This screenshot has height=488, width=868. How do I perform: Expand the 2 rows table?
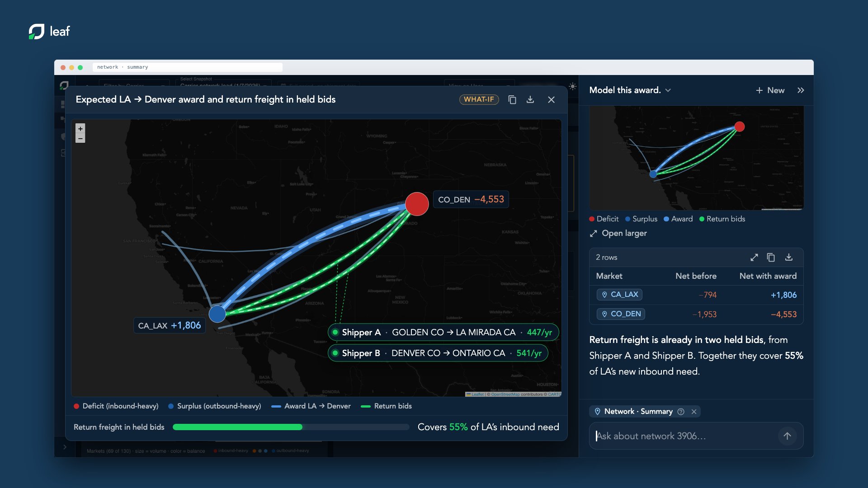754,257
